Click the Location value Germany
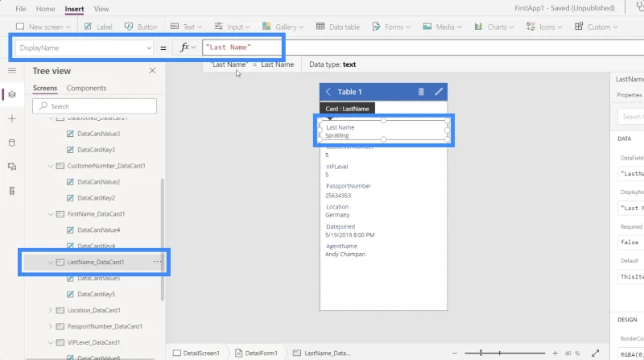 click(x=337, y=215)
